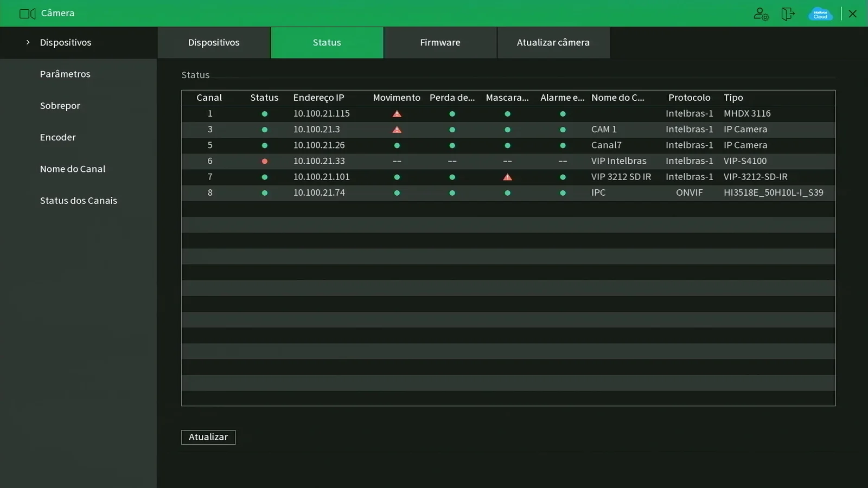Expand Dispositivos chevron in sidebar
The height and width of the screenshot is (488, 868).
click(x=28, y=42)
